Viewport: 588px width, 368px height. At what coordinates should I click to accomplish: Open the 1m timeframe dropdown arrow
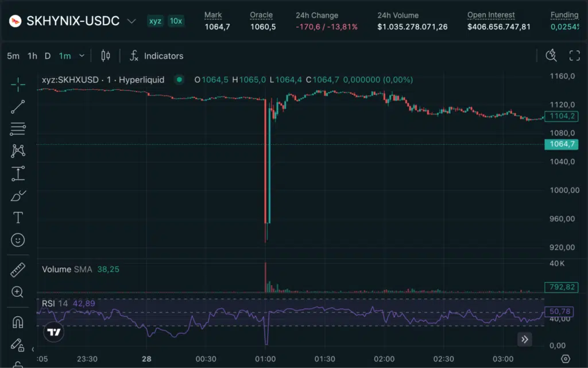point(82,56)
